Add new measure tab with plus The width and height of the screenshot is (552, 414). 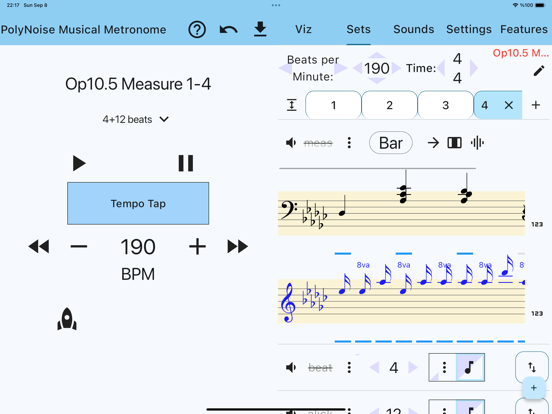coord(535,105)
